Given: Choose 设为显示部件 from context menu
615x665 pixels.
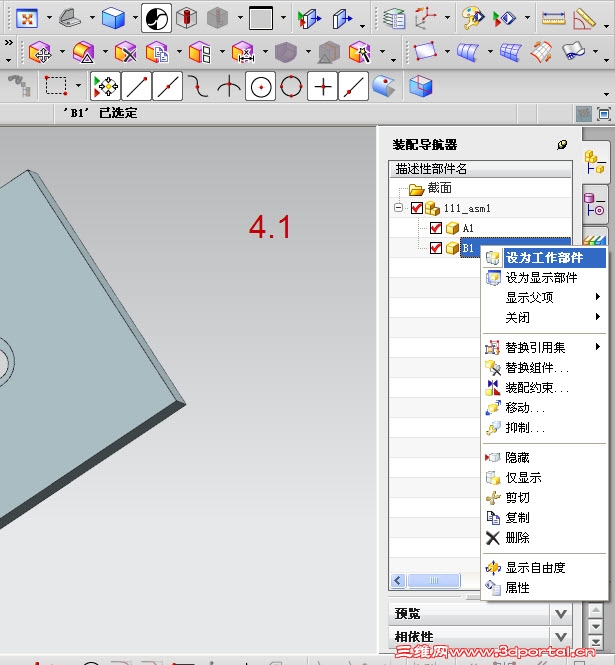Looking at the screenshot, I should point(545,278).
